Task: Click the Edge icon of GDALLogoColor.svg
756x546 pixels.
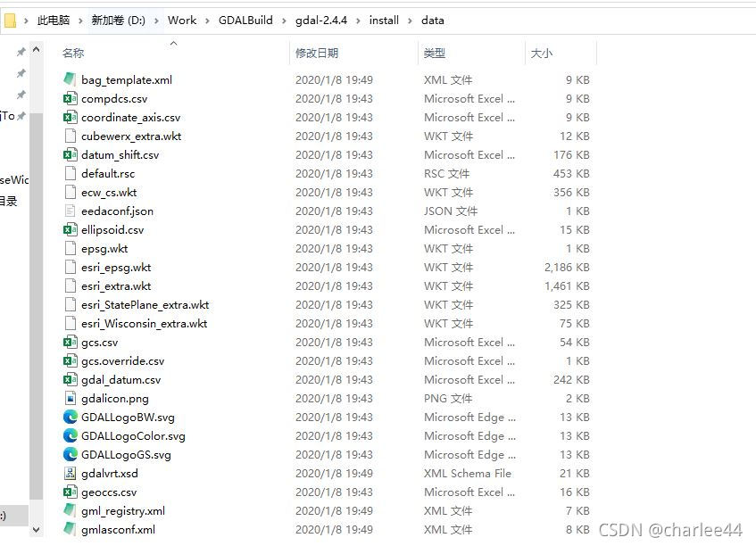Action: 70,435
